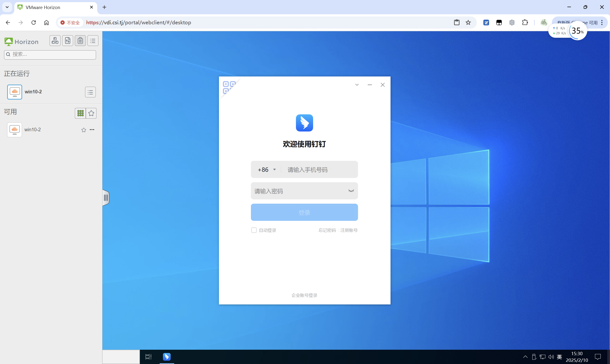The height and width of the screenshot is (364, 610).
Task: Open the clipboard panel icon
Action: click(80, 41)
